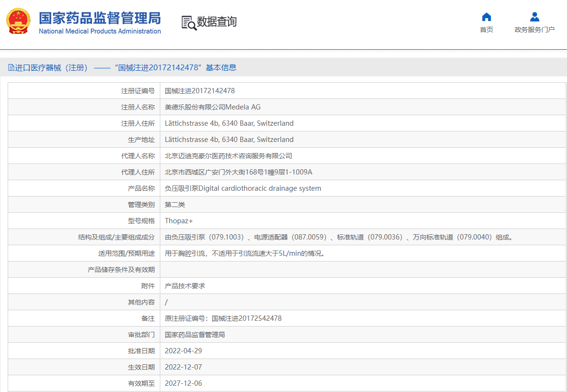
Task: Click the 数据查询 heading text
Action: tap(217, 22)
